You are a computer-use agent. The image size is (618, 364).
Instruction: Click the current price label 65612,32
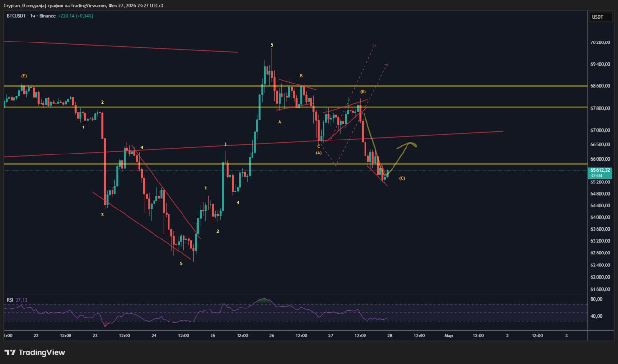click(x=600, y=170)
